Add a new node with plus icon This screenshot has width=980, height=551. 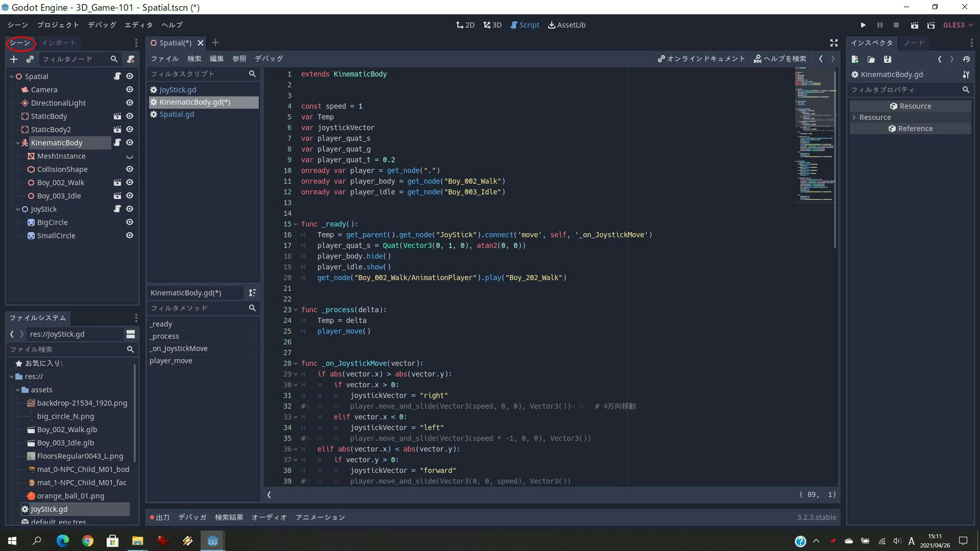point(14,59)
